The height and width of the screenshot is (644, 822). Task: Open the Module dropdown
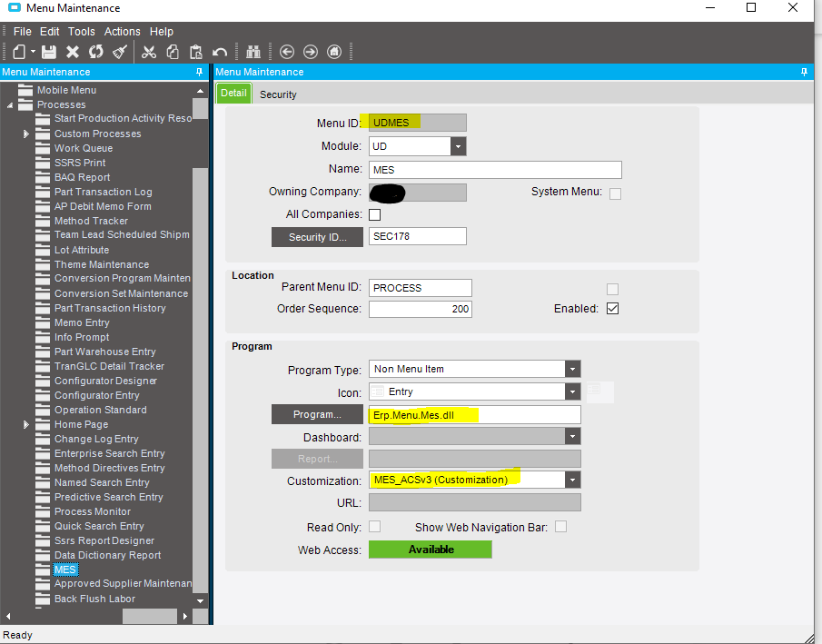pos(458,146)
